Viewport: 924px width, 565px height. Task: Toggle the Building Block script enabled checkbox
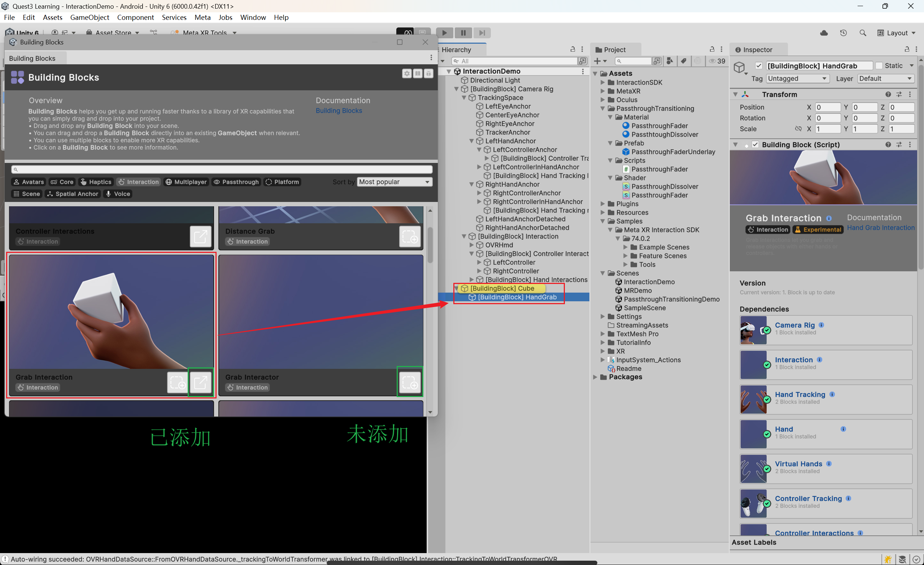[x=755, y=145]
